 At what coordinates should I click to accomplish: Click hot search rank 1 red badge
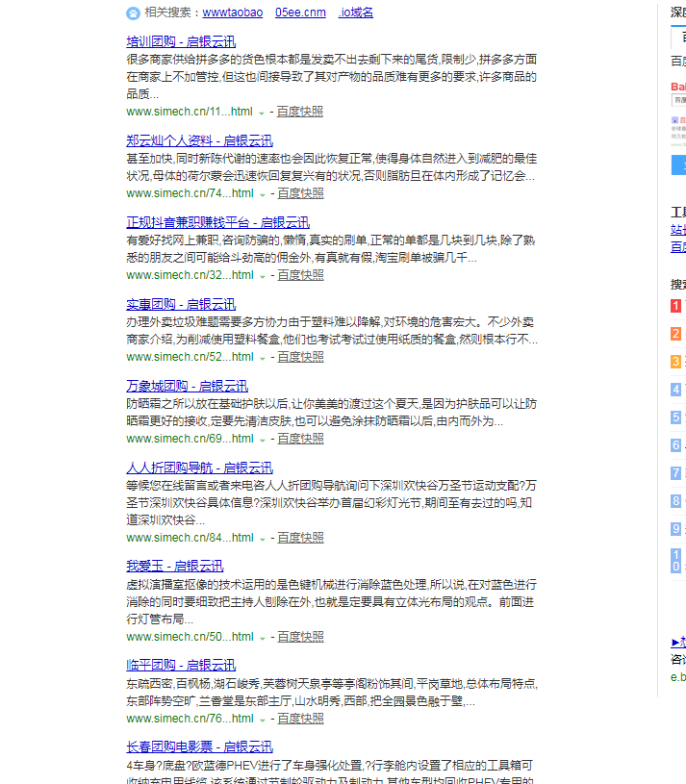tap(676, 306)
